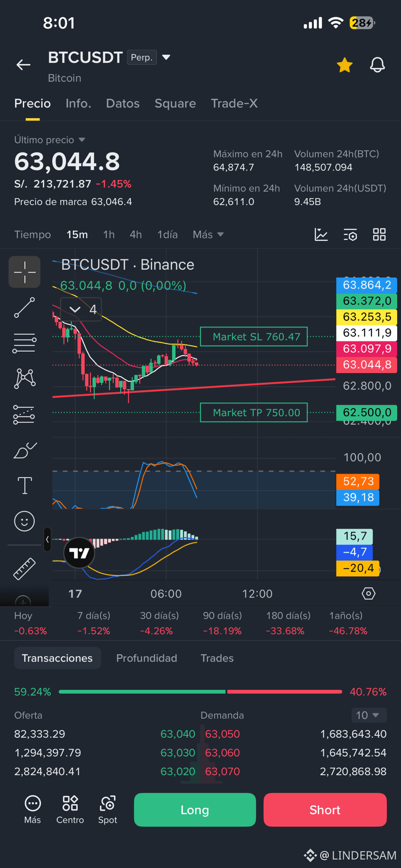The image size is (401, 868).
Task: Collapse the indicator legend showing 4
Action: [81, 309]
